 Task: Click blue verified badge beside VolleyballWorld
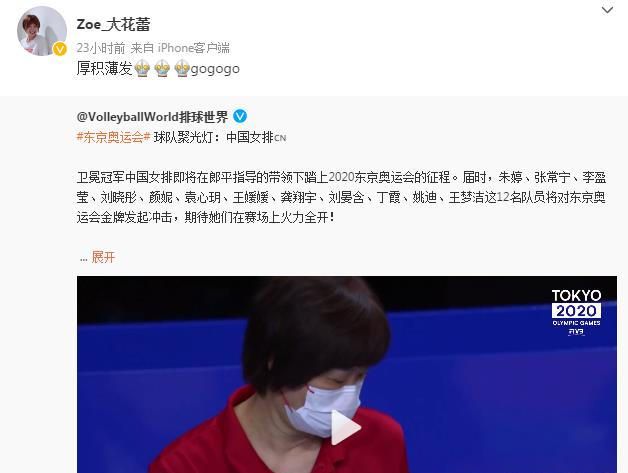240,116
